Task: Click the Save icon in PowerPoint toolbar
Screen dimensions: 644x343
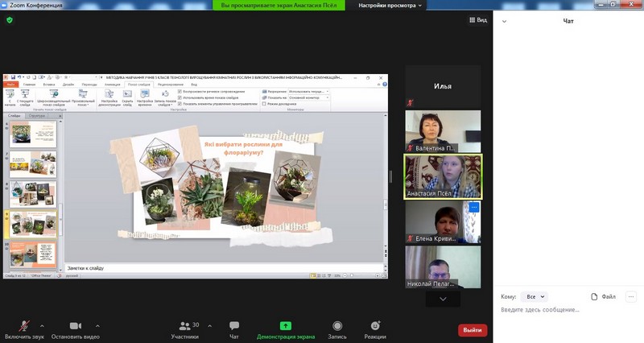Action: (13, 77)
